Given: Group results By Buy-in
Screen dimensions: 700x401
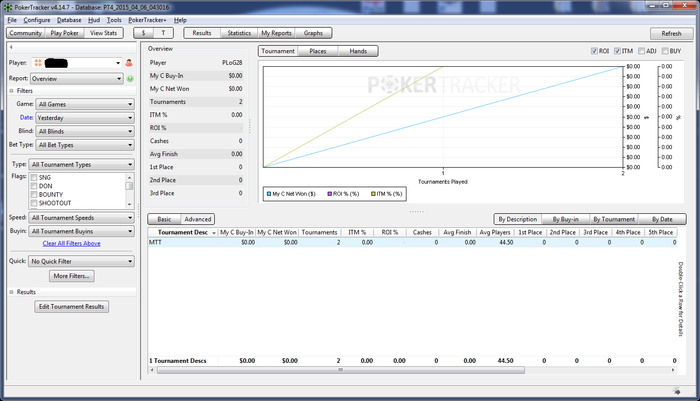Looking at the screenshot, I should click(x=565, y=219).
